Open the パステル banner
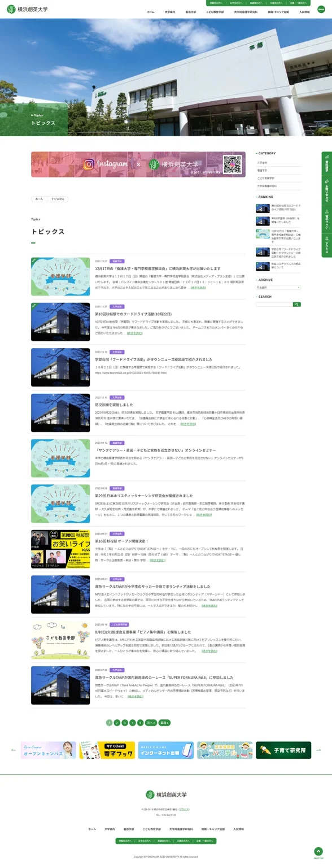332x868 pixels. (x=225, y=750)
